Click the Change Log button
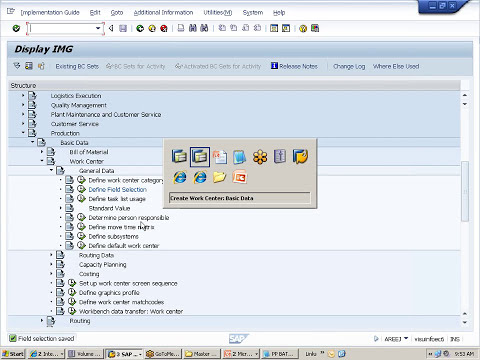 tap(349, 66)
